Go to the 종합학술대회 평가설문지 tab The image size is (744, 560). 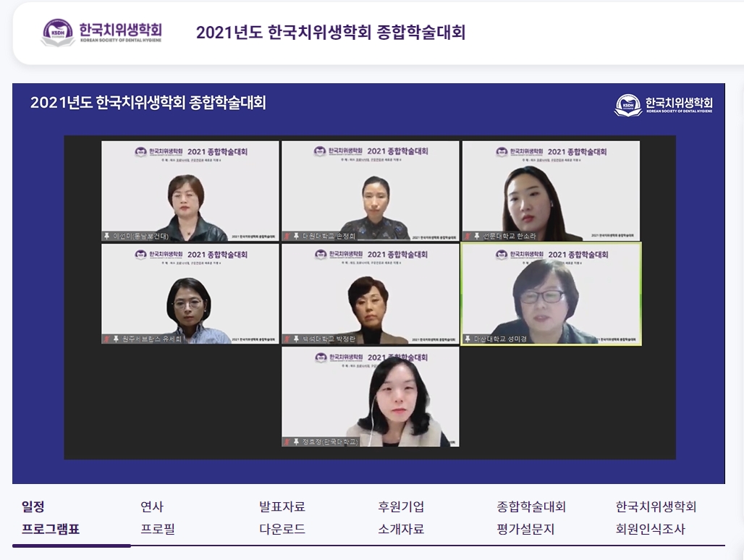click(531, 518)
